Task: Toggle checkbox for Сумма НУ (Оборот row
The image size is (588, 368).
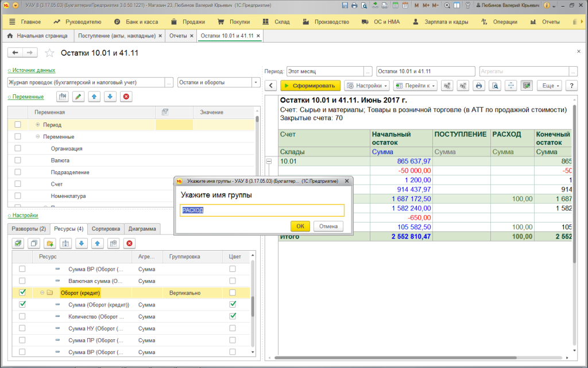Action: pos(22,328)
